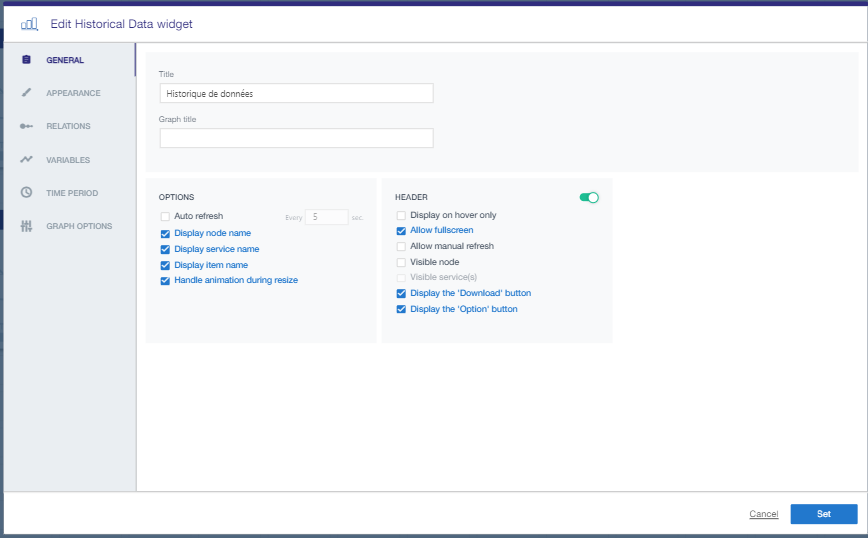Open the RELATIONS section
Screen dimensions: 868x538
click(x=68, y=126)
